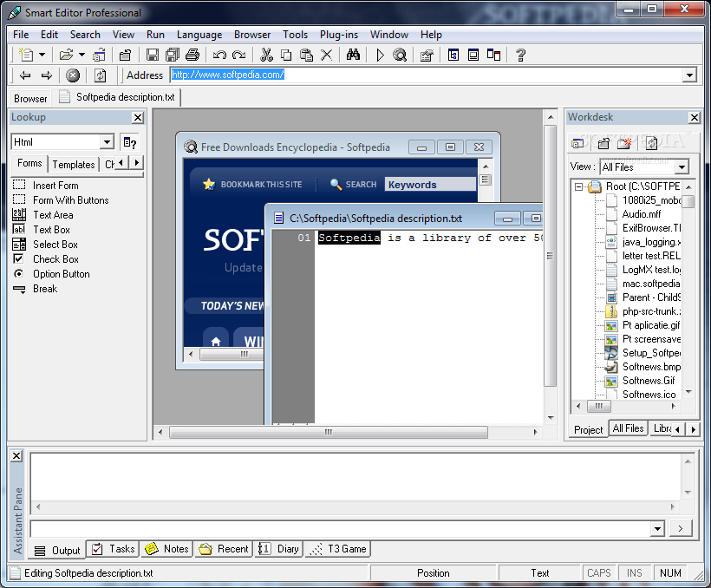Image resolution: width=711 pixels, height=588 pixels.
Task: Click the Assistant Pane command input field
Action: 341,528
